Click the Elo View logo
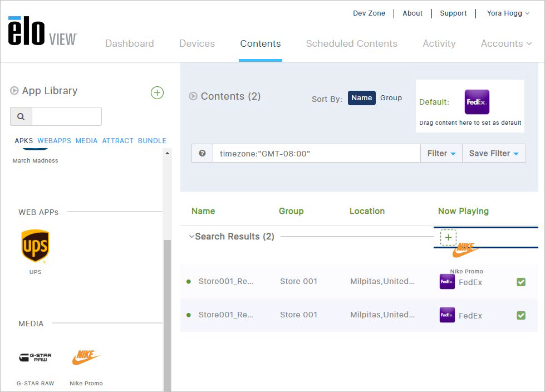 42,31
